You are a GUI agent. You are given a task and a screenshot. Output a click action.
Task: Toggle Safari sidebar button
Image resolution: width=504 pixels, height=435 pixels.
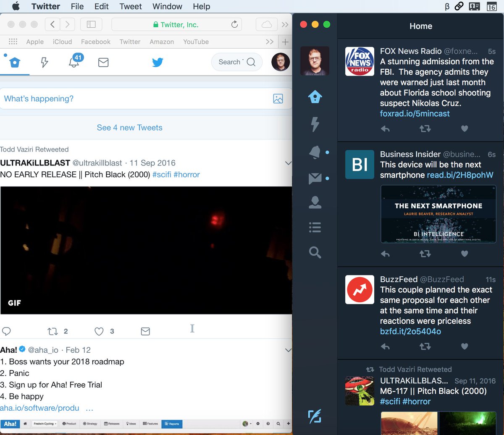coord(91,24)
